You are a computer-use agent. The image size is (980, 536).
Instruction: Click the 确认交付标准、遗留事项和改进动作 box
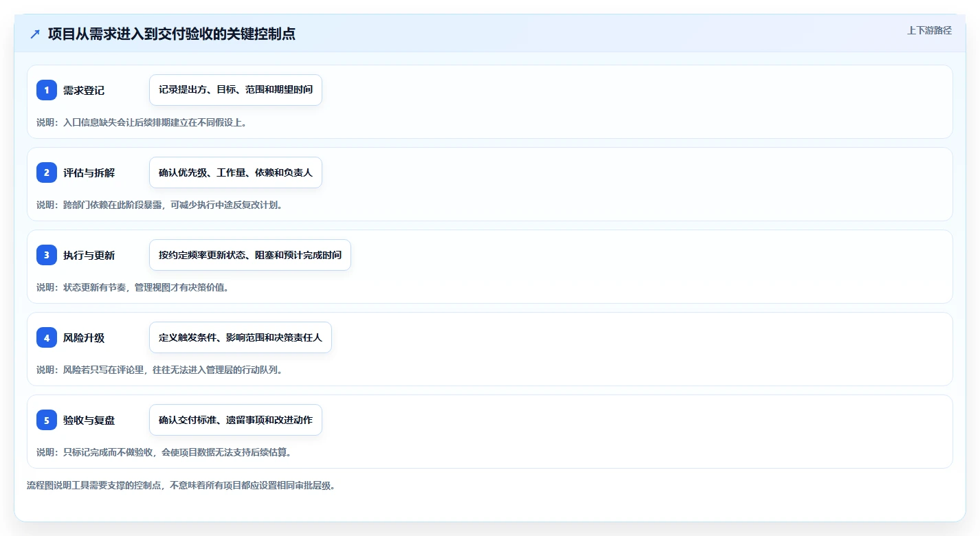click(236, 420)
